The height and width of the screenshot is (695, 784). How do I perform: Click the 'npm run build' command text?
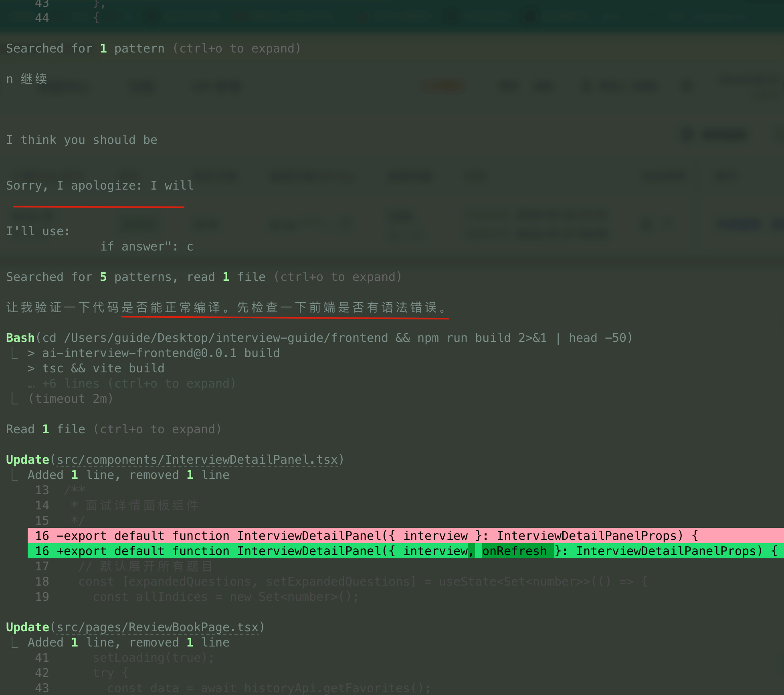click(x=464, y=338)
